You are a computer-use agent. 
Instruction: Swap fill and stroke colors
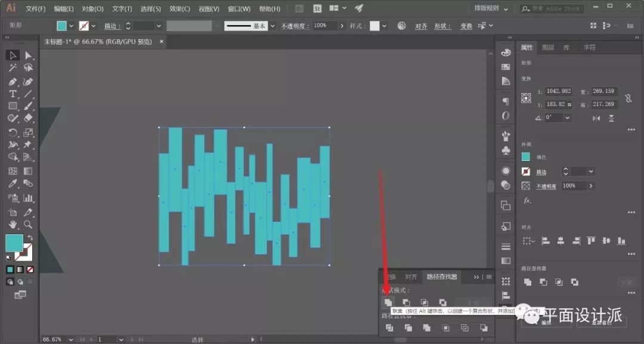30,238
